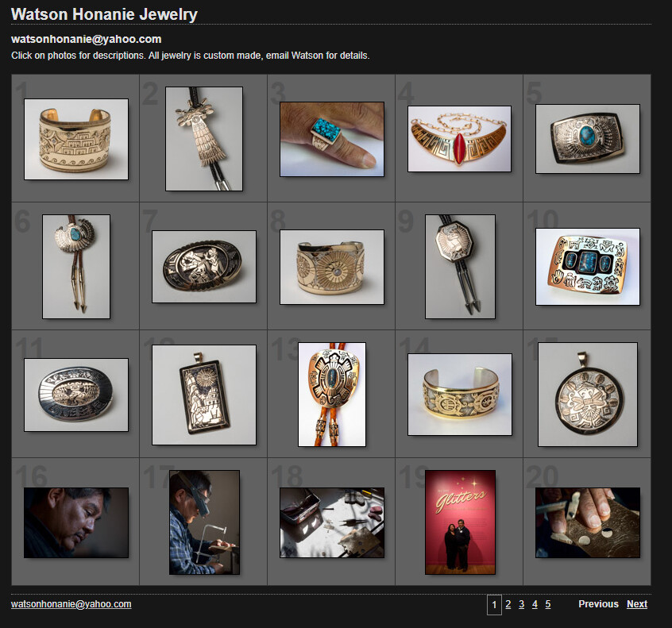
Task: Select current page 1 in pagination
Action: click(494, 605)
